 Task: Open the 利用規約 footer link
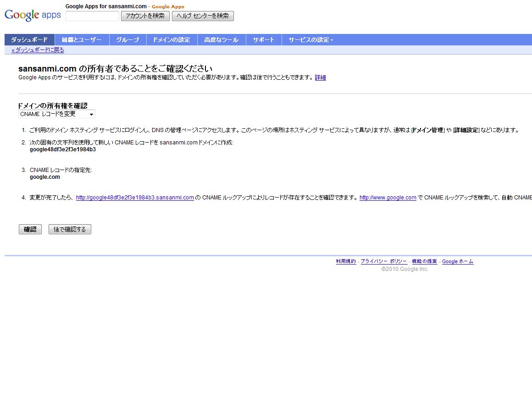(x=346, y=261)
